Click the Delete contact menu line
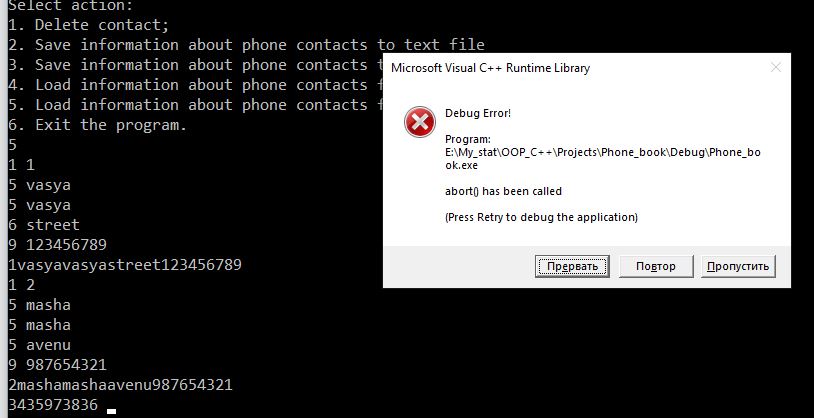 (x=89, y=25)
